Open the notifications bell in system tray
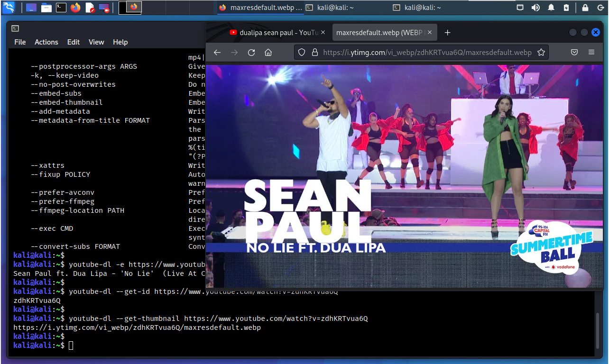 point(551,8)
